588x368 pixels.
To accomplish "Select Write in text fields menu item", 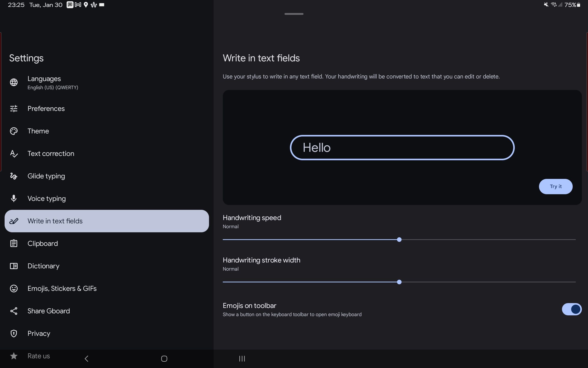I will (107, 221).
